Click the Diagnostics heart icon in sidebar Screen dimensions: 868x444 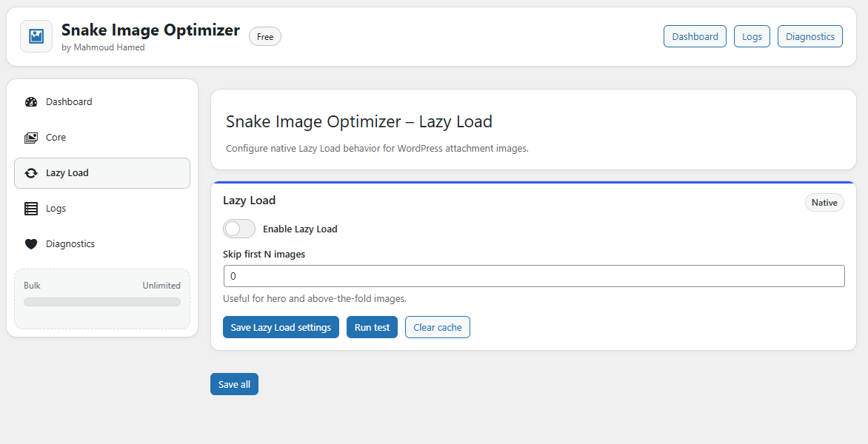click(x=31, y=244)
